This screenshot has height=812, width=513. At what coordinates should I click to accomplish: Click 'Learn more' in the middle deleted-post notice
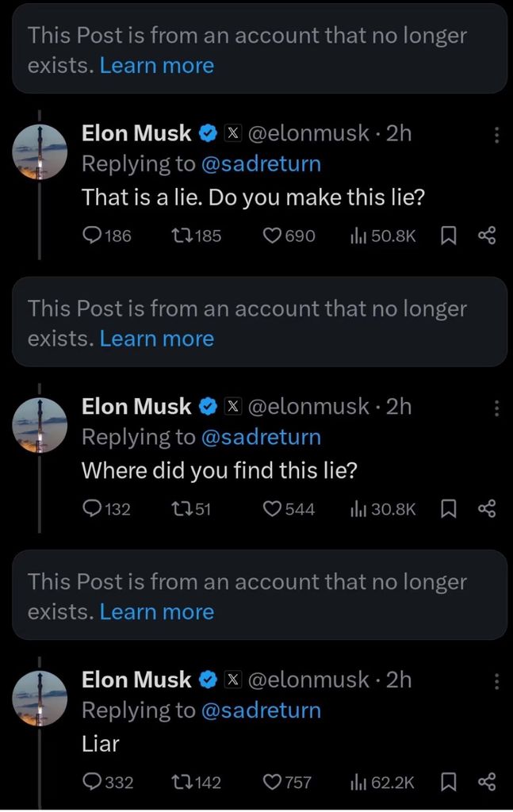click(157, 339)
